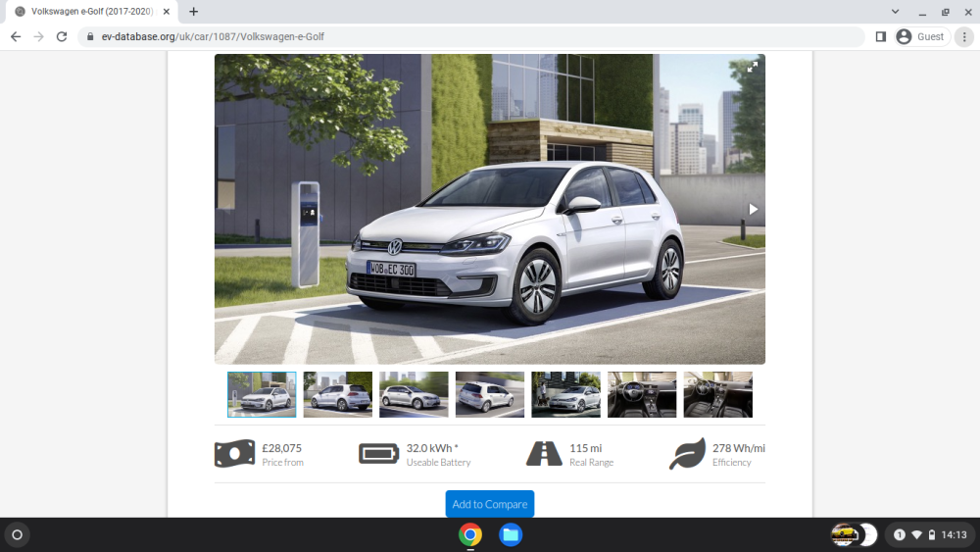Image resolution: width=980 pixels, height=552 pixels.
Task: Click the battery status icon in tray
Action: (932, 535)
